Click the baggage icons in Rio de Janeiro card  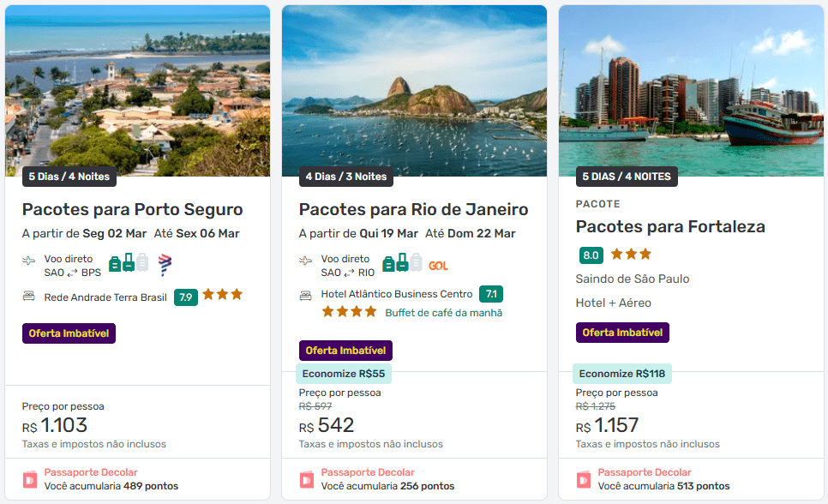pyautogui.click(x=402, y=263)
